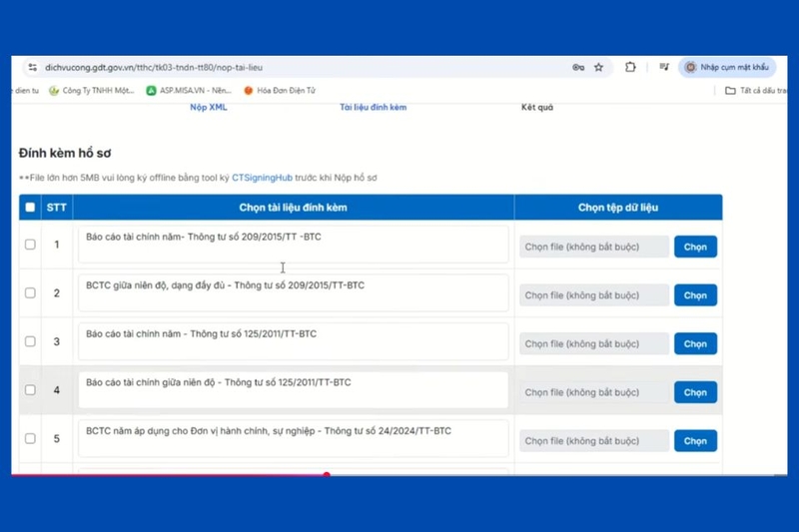Screen dimensions: 799x532
Task: Select Báo cáo tài chính giữa niên độ 125/2011
Action: pos(294,390)
